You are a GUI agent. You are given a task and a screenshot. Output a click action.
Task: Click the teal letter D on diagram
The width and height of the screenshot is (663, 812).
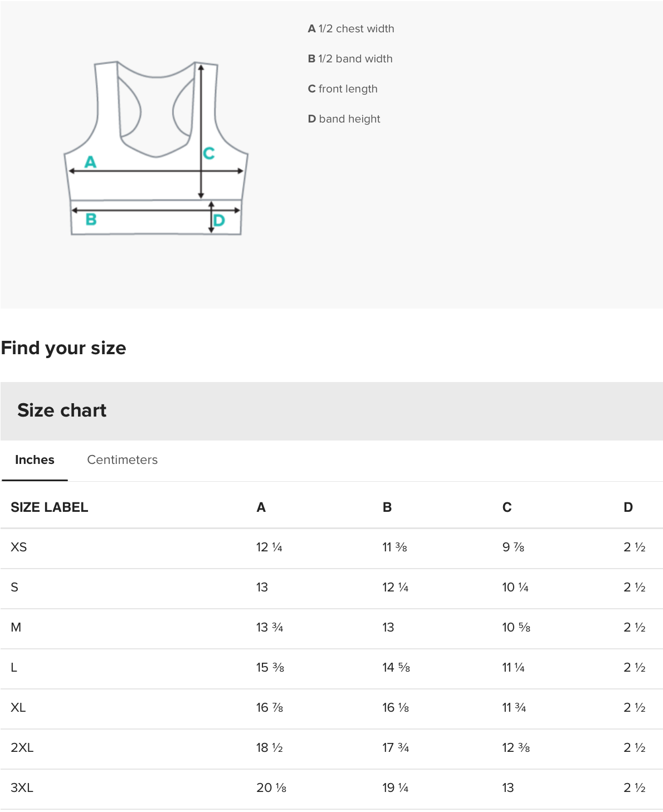pyautogui.click(x=219, y=221)
